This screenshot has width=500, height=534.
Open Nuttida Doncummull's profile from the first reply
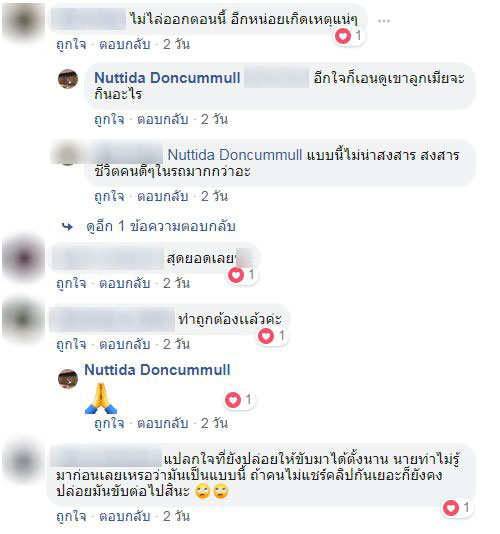(x=167, y=78)
